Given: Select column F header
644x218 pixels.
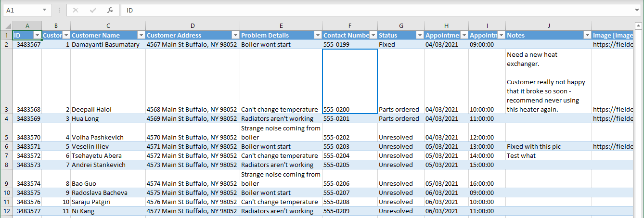Looking at the screenshot, I should pos(350,26).
